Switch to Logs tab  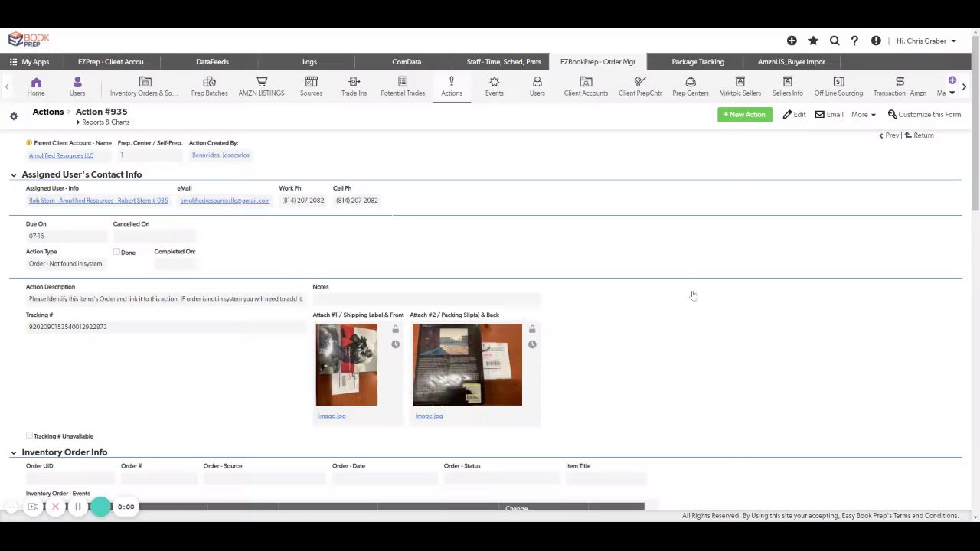click(309, 62)
